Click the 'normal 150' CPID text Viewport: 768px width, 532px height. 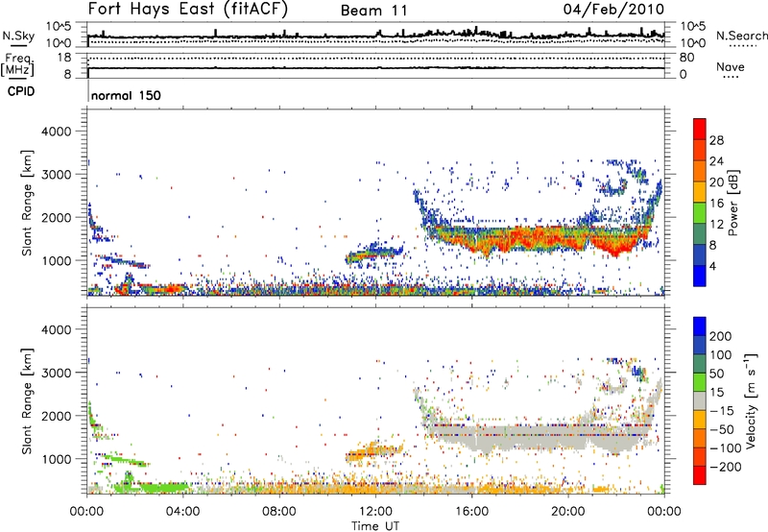tap(126, 95)
